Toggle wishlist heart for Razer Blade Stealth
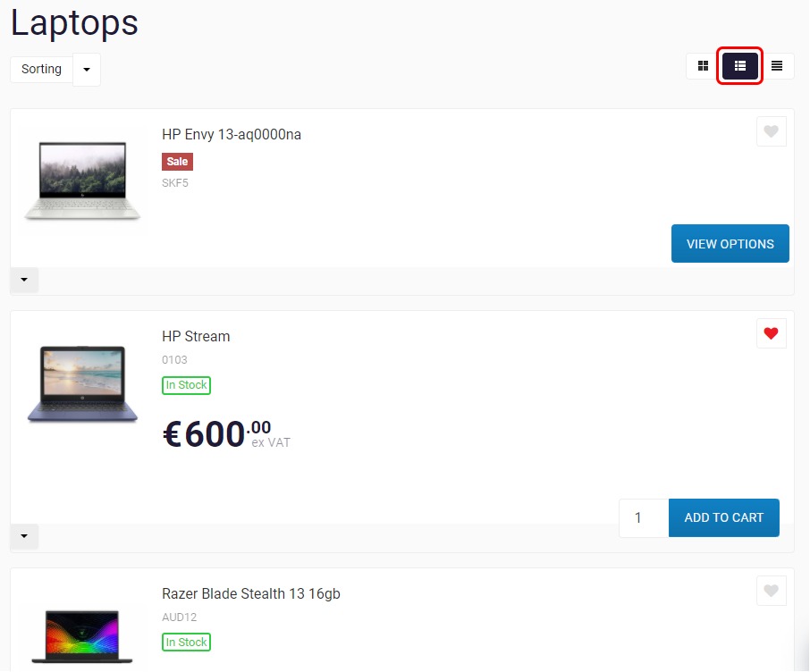 click(x=772, y=591)
